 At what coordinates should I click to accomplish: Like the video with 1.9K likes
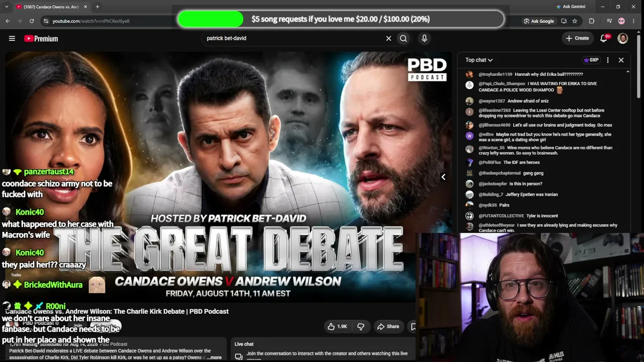pos(338,326)
